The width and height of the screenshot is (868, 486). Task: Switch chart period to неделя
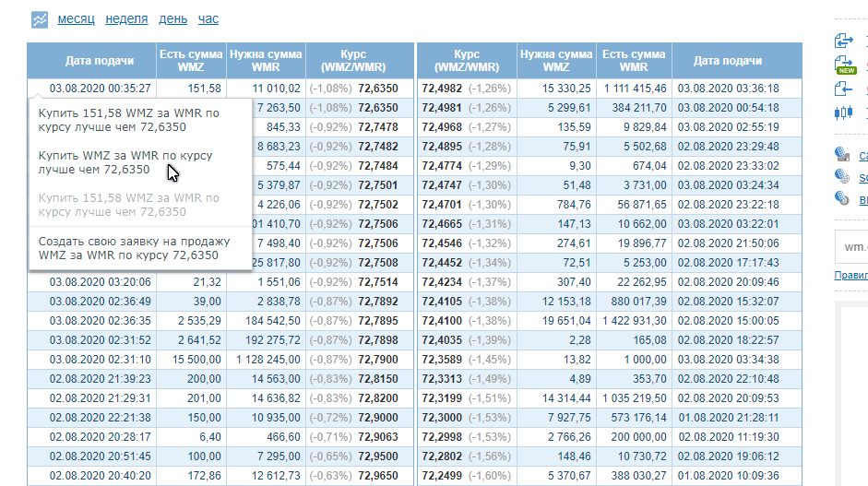pos(126,18)
